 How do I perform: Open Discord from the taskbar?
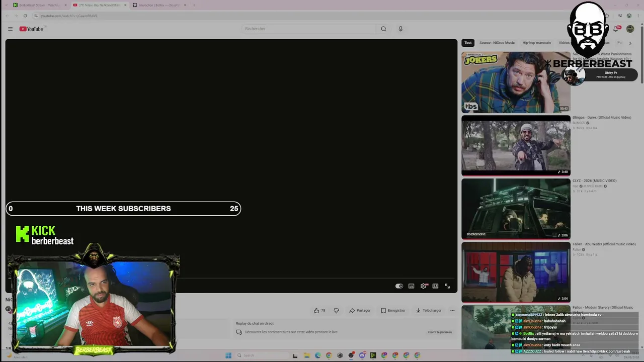[x=362, y=355]
